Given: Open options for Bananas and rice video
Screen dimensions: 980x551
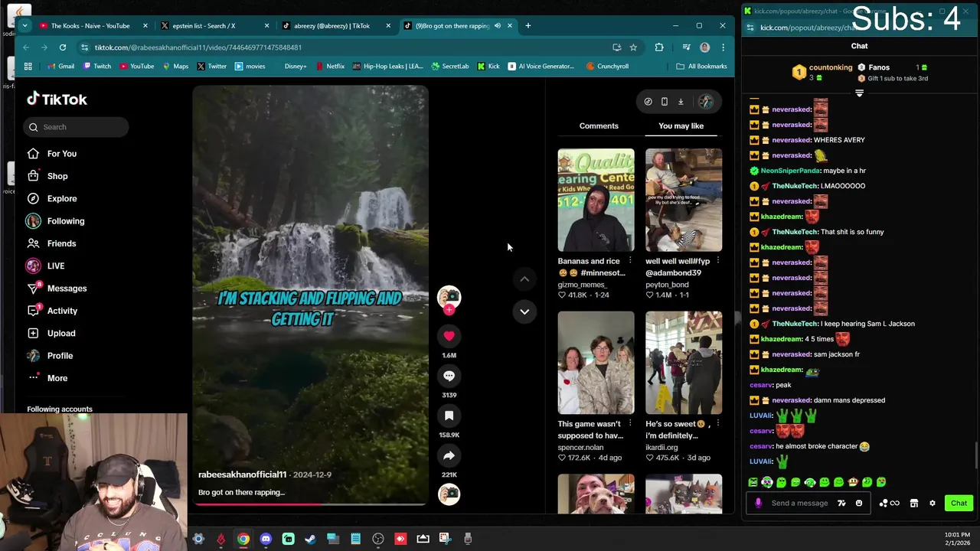Looking at the screenshot, I should [630, 261].
